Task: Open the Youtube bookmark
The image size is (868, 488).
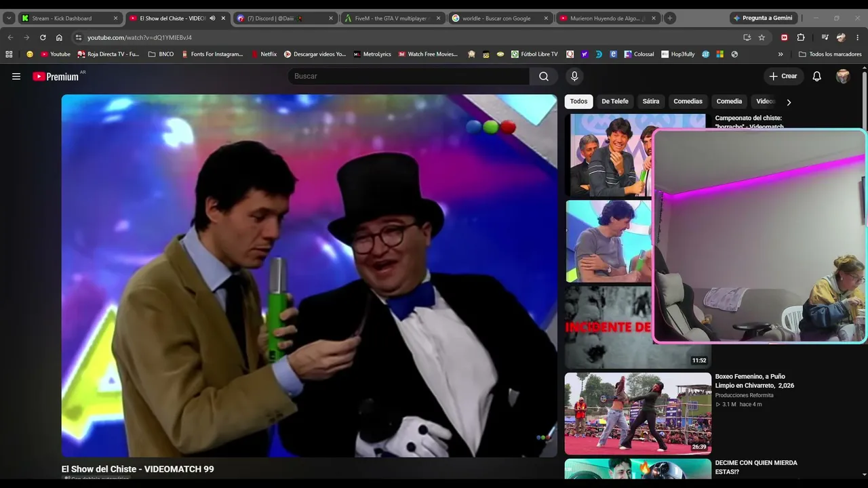Action: [x=56, y=54]
